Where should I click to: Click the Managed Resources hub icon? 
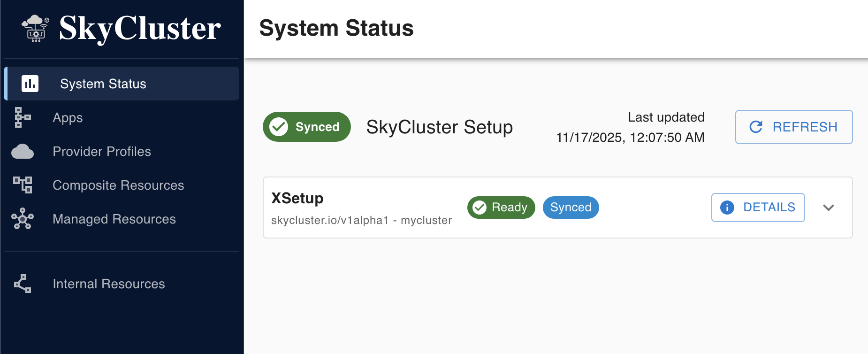click(23, 219)
